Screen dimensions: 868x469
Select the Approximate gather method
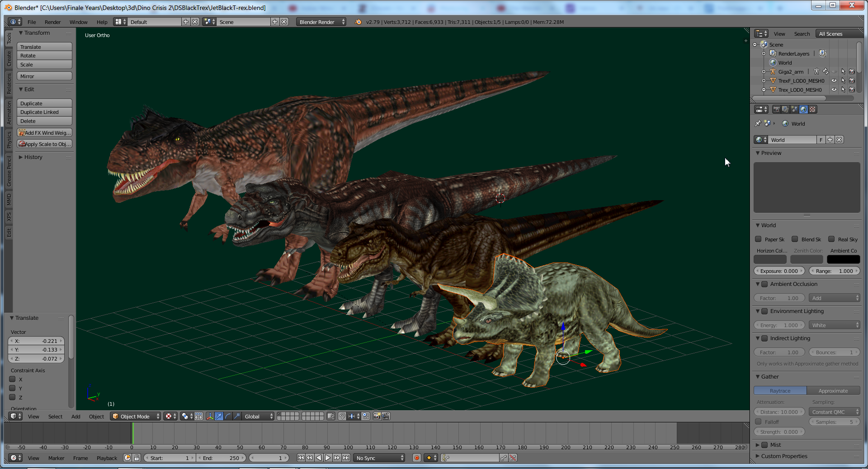click(833, 390)
